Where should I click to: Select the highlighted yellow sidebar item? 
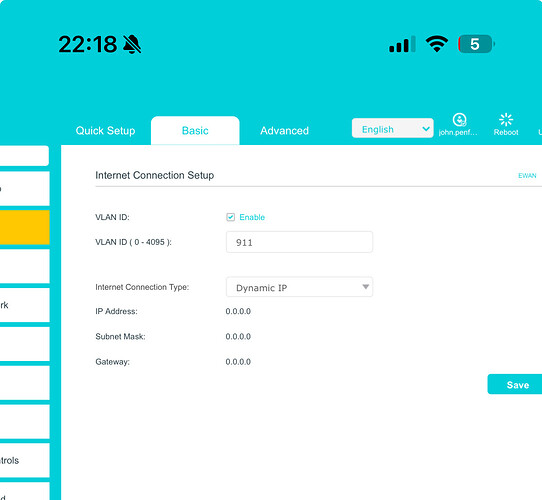(x=25, y=227)
